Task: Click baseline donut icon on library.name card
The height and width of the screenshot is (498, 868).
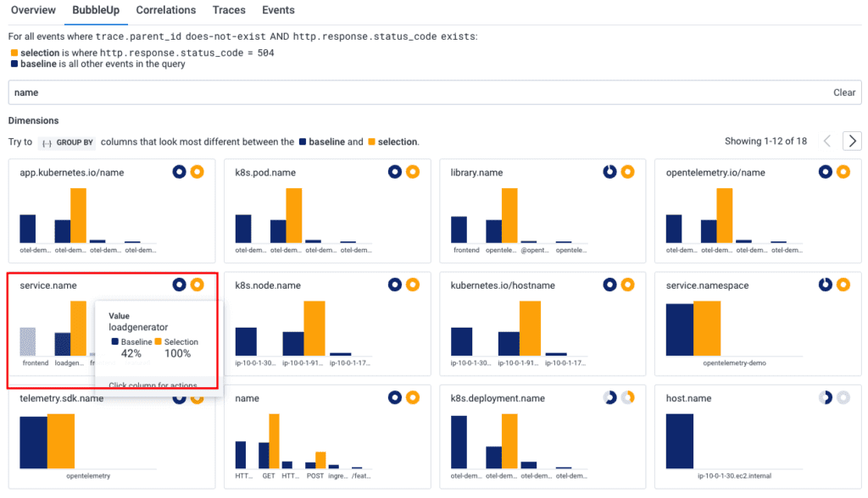Action: [609, 172]
